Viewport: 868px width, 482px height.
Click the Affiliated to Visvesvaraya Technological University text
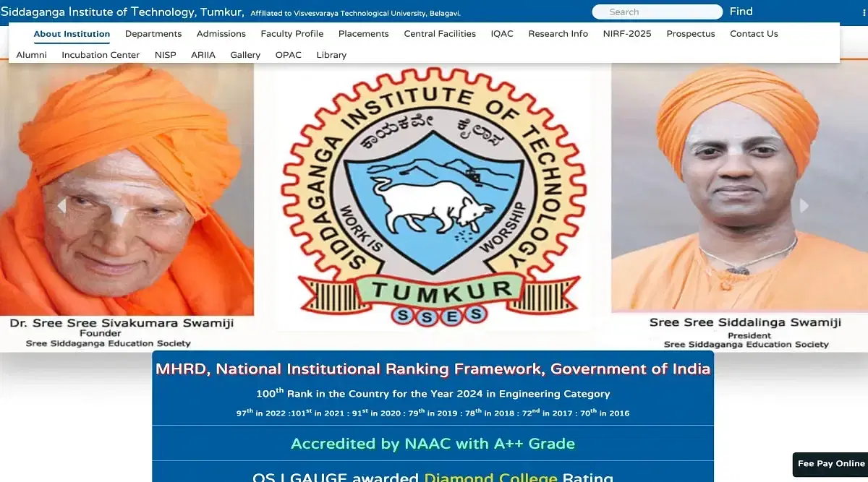[355, 13]
